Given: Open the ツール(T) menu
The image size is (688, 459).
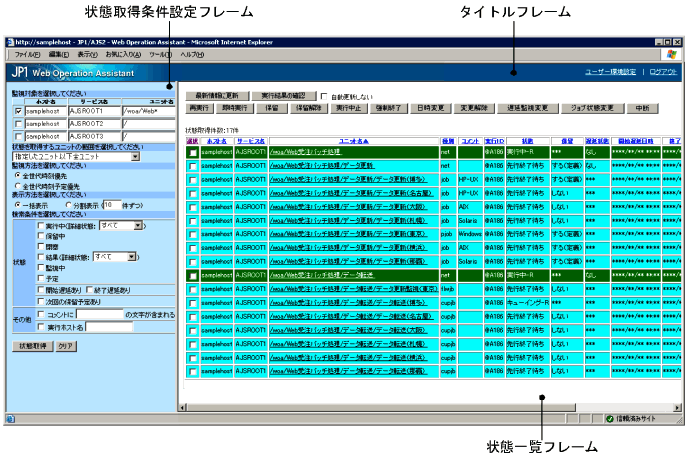Looking at the screenshot, I should (x=161, y=54).
